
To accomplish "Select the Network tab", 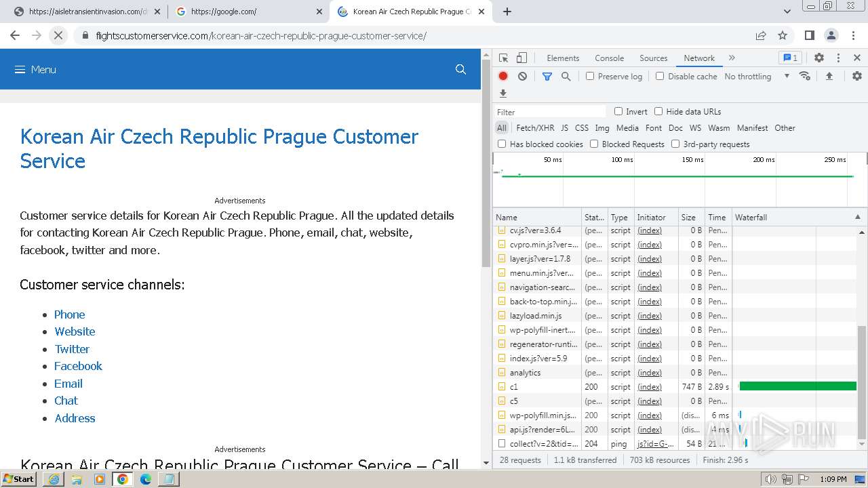I will (699, 58).
